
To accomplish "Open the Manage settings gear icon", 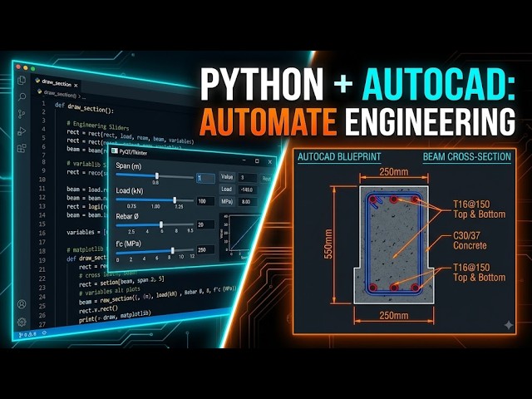I will pyautogui.click(x=22, y=322).
